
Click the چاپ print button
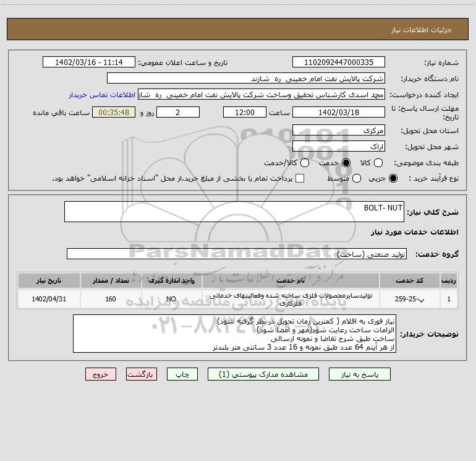(182, 374)
